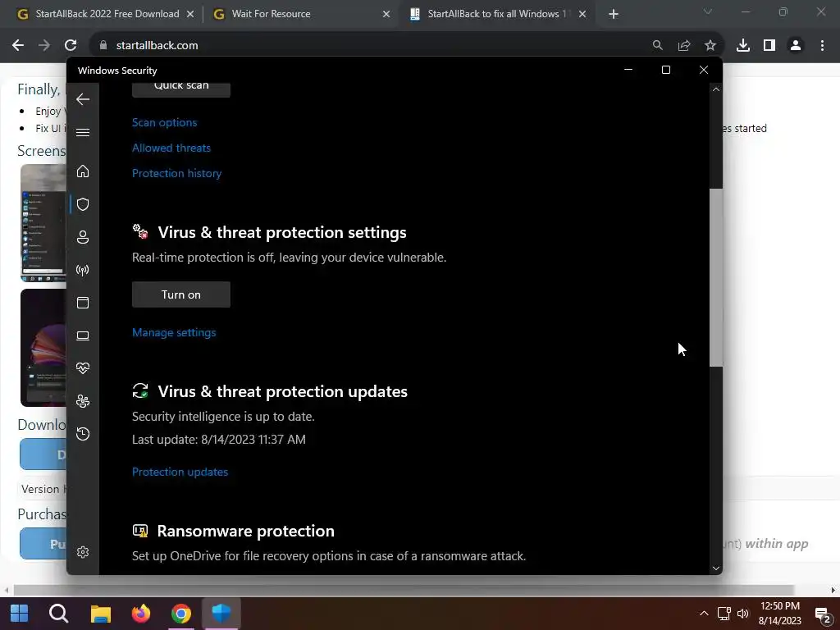Click the zoom magnifier icon in address bar
This screenshot has width=840, height=630.
tap(657, 46)
